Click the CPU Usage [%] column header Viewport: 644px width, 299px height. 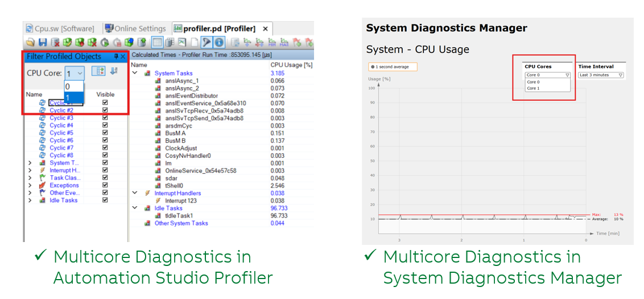click(x=290, y=65)
